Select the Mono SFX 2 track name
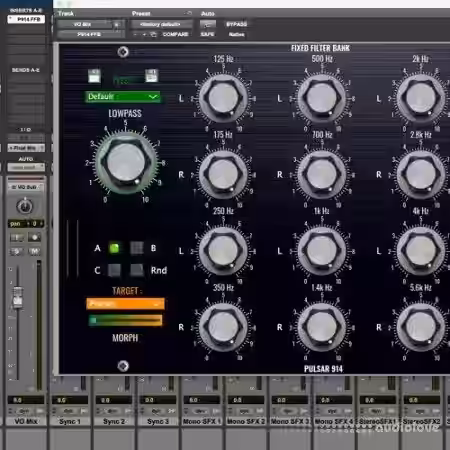This screenshot has height=450, width=450. pos(246,421)
